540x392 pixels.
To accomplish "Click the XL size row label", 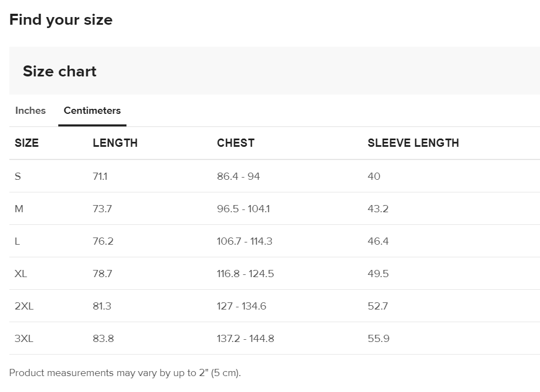I will [x=21, y=274].
